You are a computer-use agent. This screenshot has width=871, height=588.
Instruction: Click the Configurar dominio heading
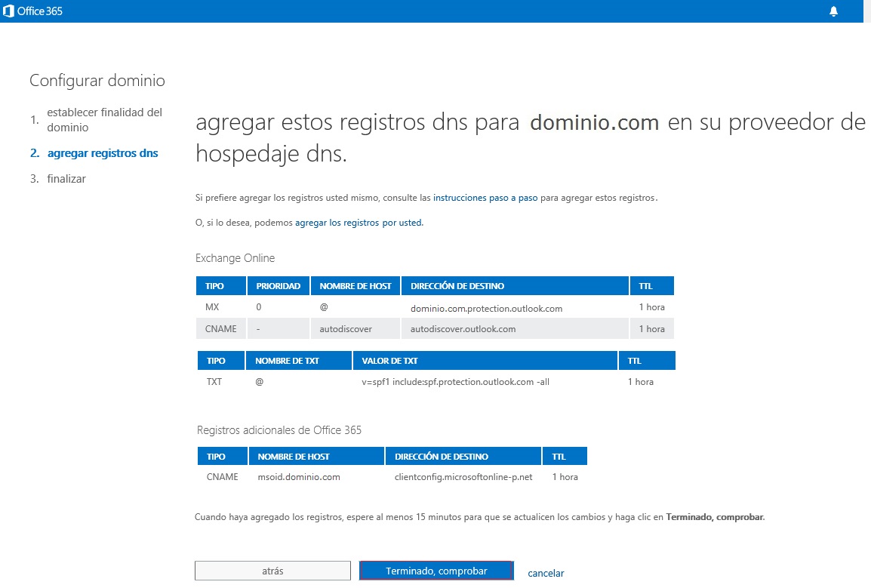click(97, 81)
